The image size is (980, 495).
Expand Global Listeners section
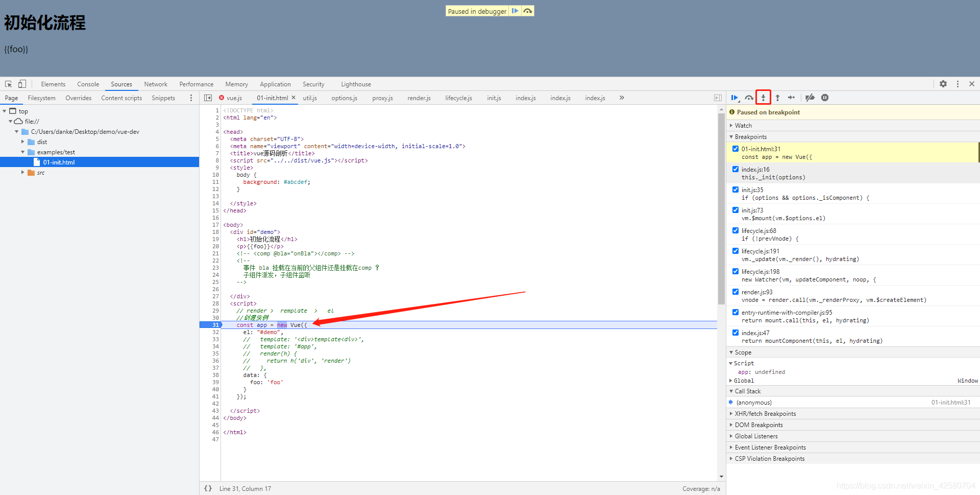(x=852, y=436)
